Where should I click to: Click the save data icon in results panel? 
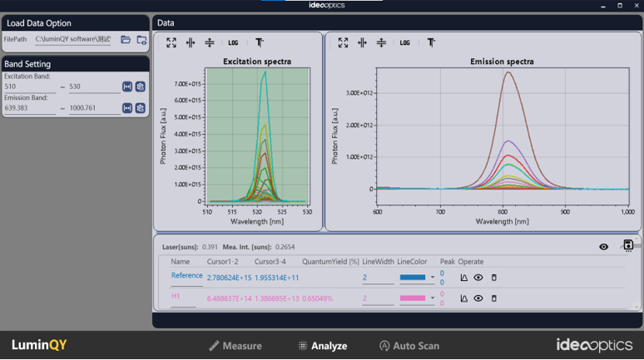[628, 246]
